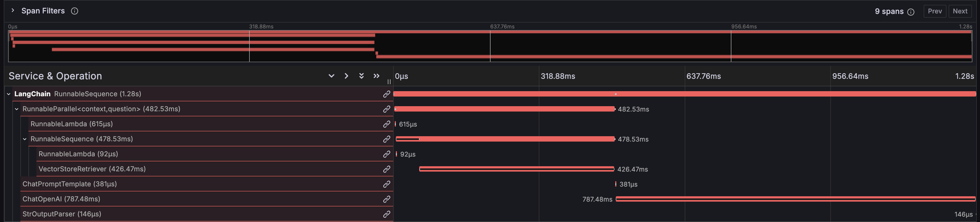Image resolution: width=980 pixels, height=222 pixels.
Task: Click the minimap at 637.76ms marker
Action: pyautogui.click(x=490, y=46)
